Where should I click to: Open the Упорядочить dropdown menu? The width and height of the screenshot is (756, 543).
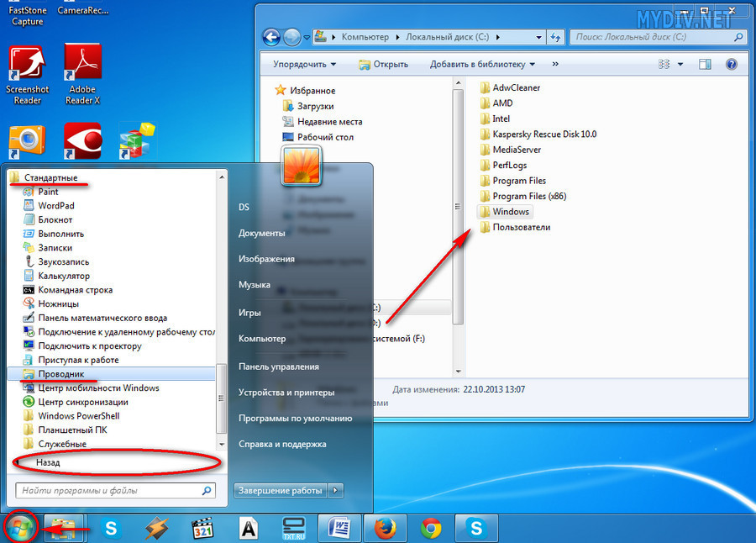tap(304, 64)
